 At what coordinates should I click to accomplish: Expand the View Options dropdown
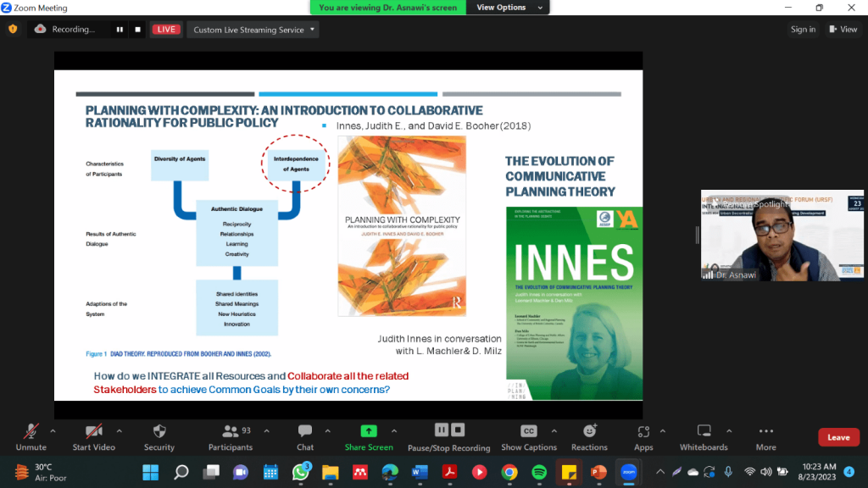point(501,8)
